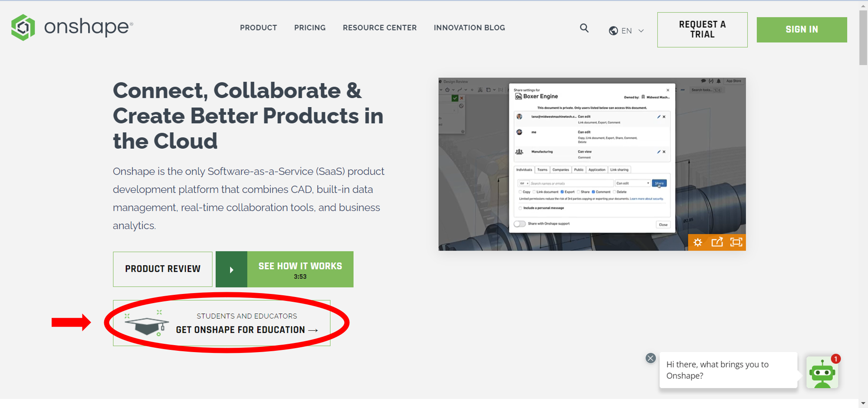The width and height of the screenshot is (868, 408).
Task: Click the bell notification icon in video
Action: click(x=718, y=81)
